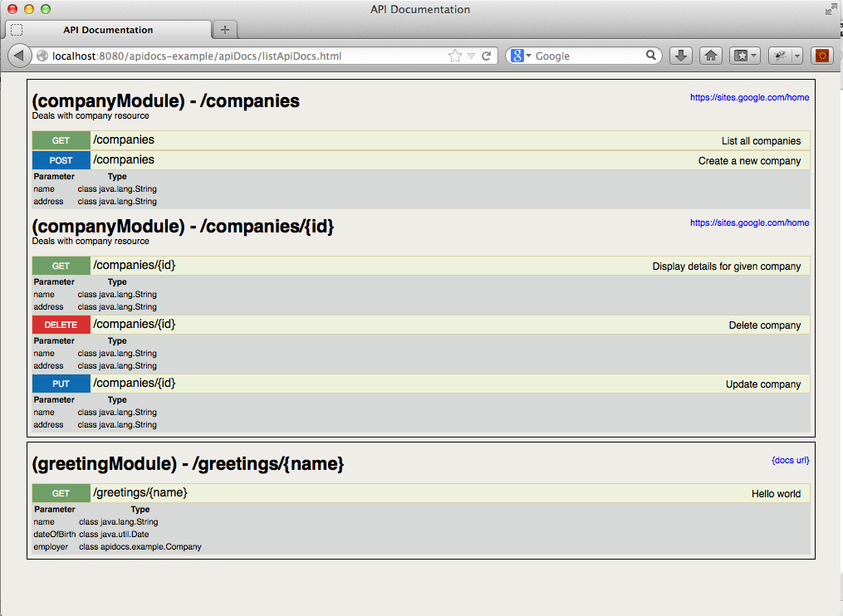The height and width of the screenshot is (616, 843).
Task: Click 'class apidocs.example.Company' type value
Action: 140,546
